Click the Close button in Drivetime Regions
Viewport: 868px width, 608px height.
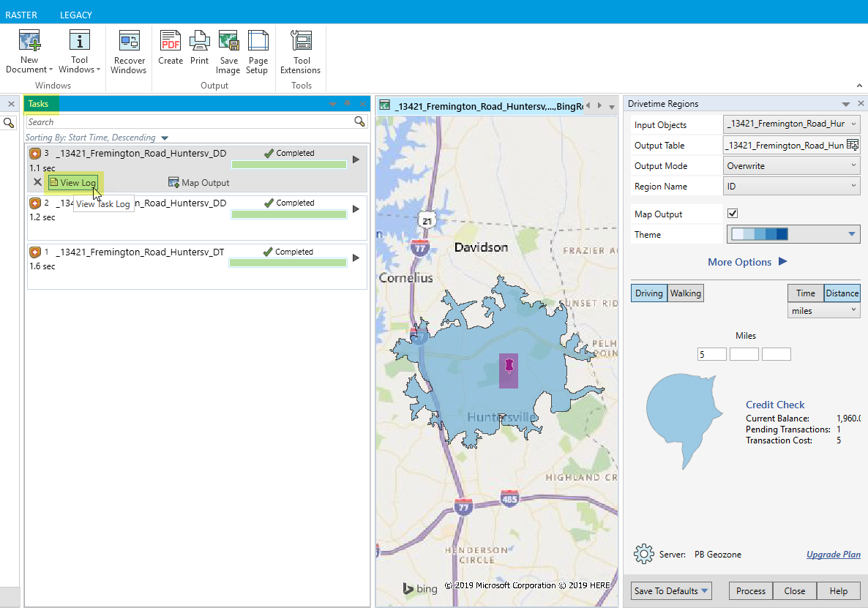[794, 591]
